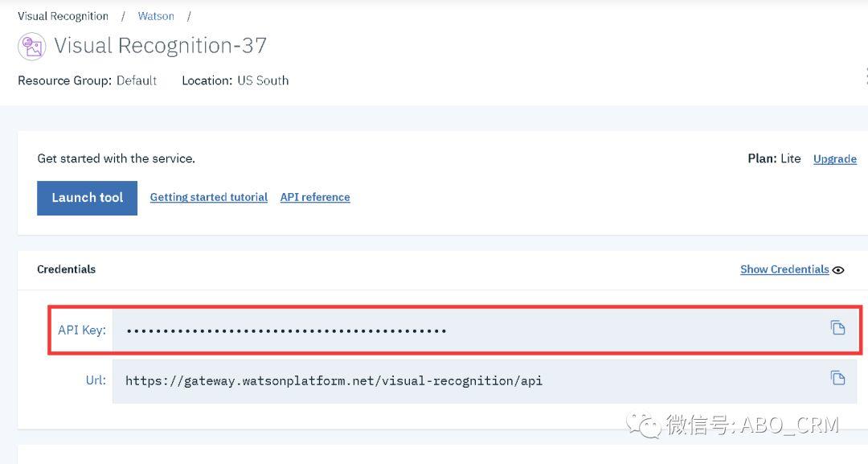Copy the API Key to clipboard
This screenshot has height=464, width=868.
(x=837, y=328)
